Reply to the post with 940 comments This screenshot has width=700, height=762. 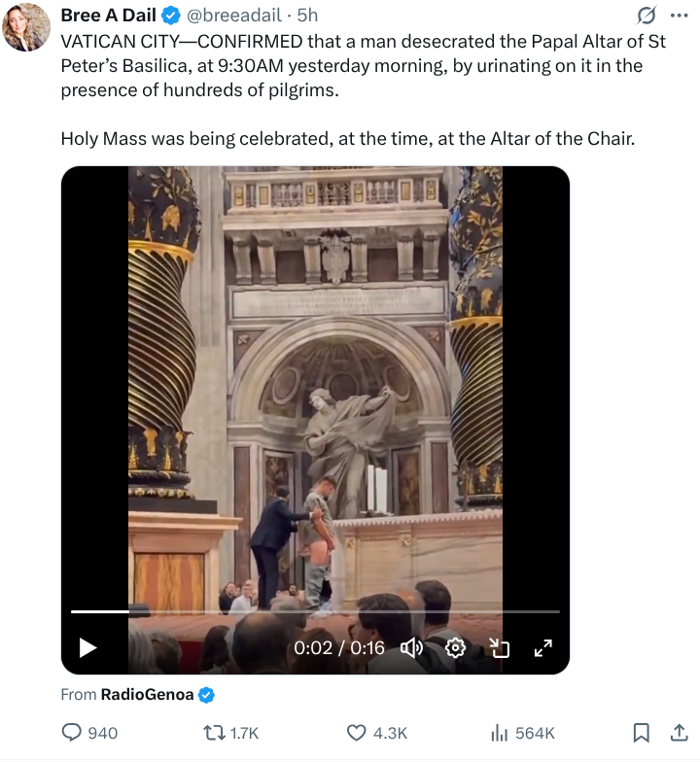click(89, 733)
